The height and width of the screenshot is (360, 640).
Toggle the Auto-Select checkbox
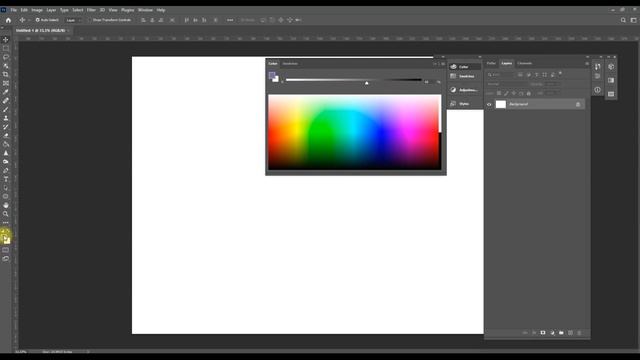pyautogui.click(x=38, y=20)
